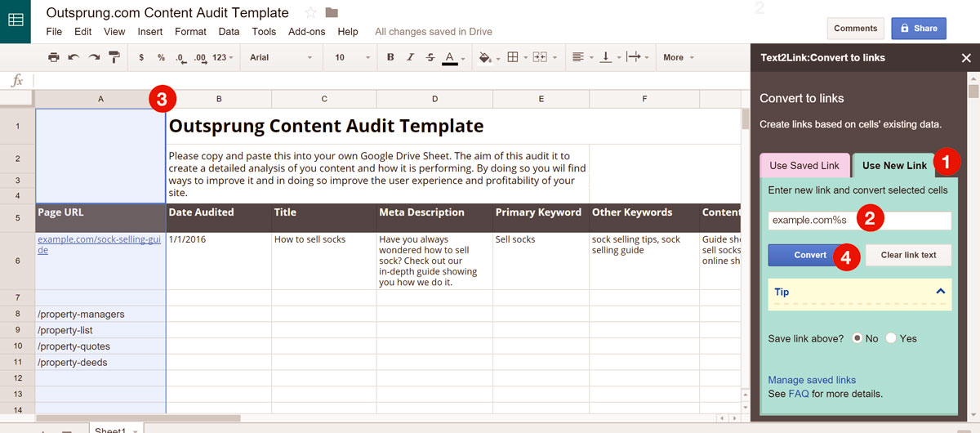Collapse the Tip section chevron
Viewport: 980px width, 433px height.
(x=940, y=291)
